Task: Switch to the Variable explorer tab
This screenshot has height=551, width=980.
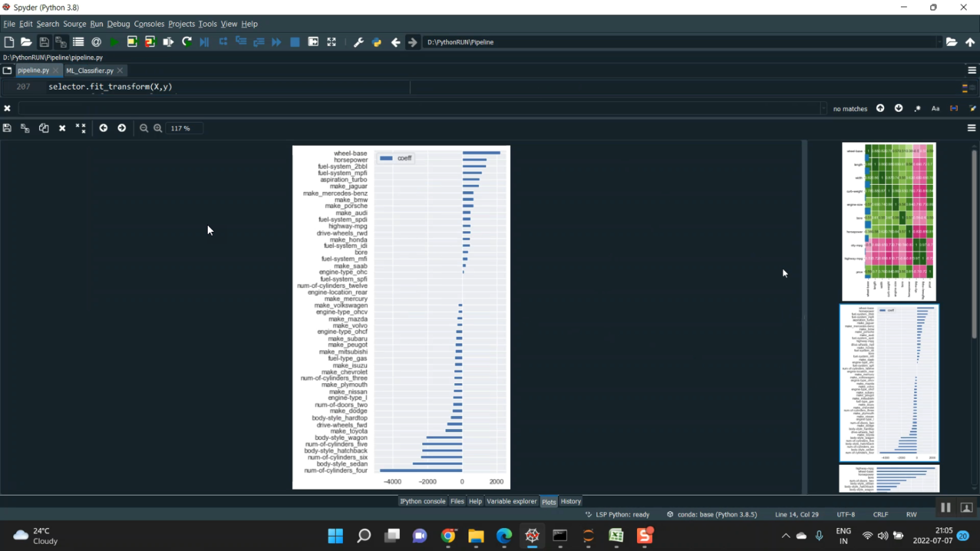Action: click(512, 501)
